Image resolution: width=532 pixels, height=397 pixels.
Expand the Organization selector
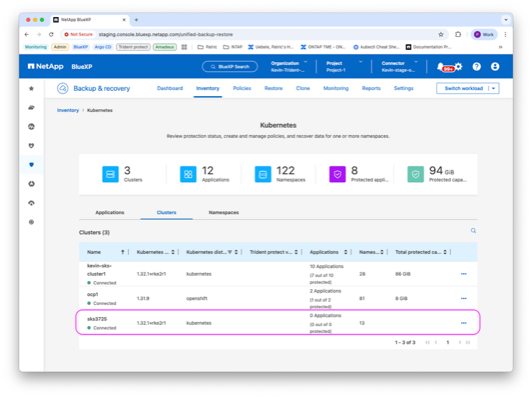point(305,62)
